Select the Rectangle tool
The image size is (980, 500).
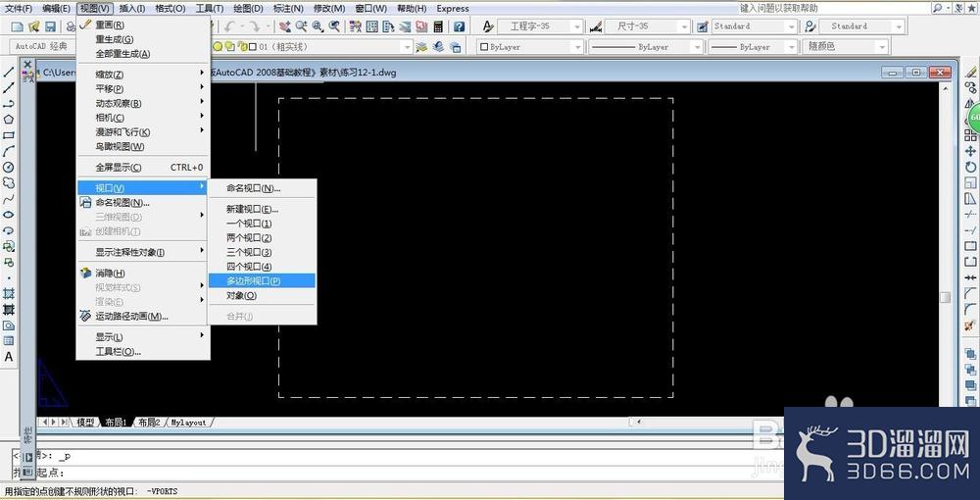tap(9, 135)
